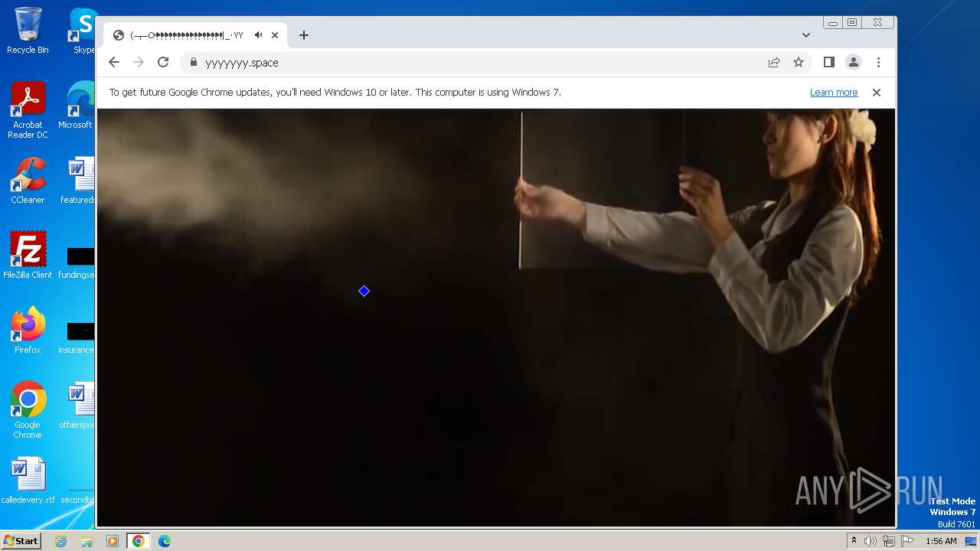Open the Start menu

pos(21,541)
